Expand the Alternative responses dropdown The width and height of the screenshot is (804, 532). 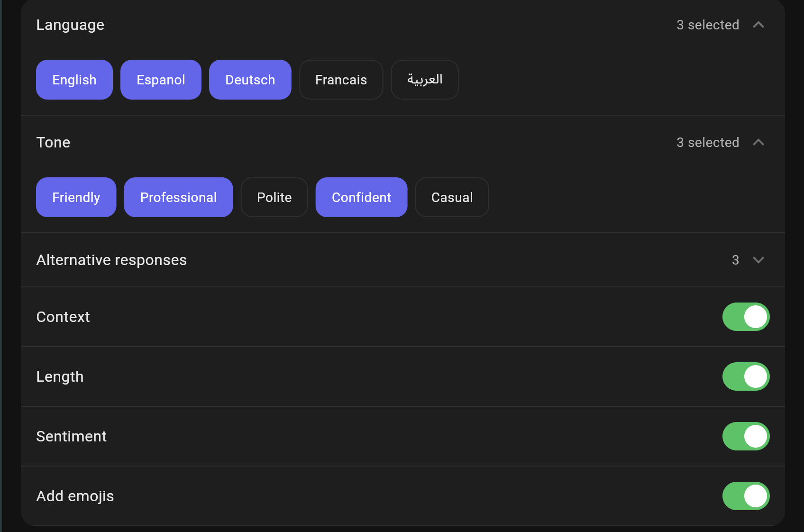click(x=758, y=260)
